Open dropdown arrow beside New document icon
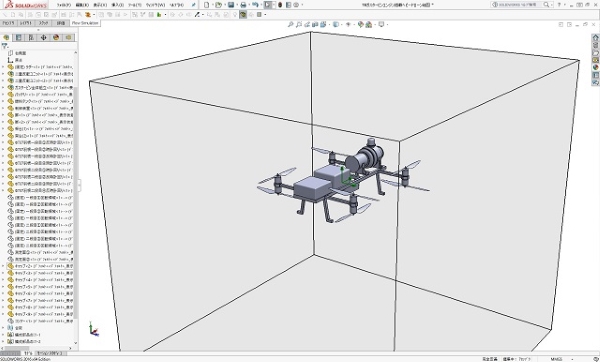The width and height of the screenshot is (600, 362). pyautogui.click(x=212, y=5)
